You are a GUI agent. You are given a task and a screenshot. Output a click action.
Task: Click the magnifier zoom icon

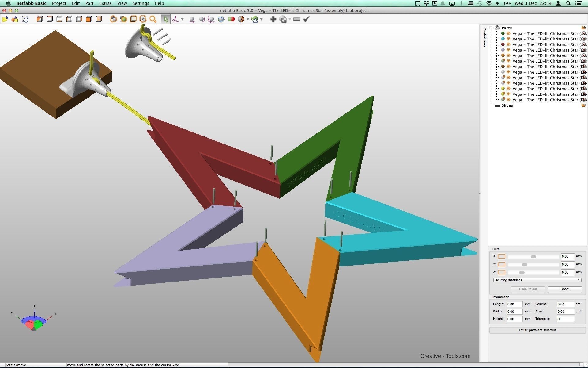point(153,19)
